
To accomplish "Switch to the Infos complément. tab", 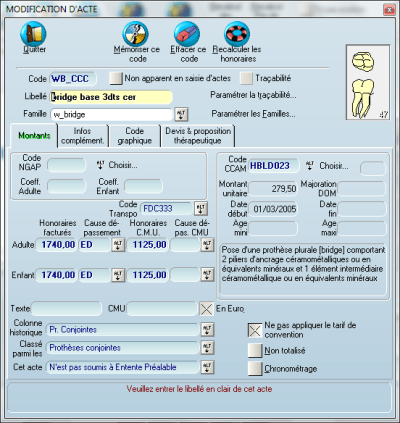I will [82, 136].
